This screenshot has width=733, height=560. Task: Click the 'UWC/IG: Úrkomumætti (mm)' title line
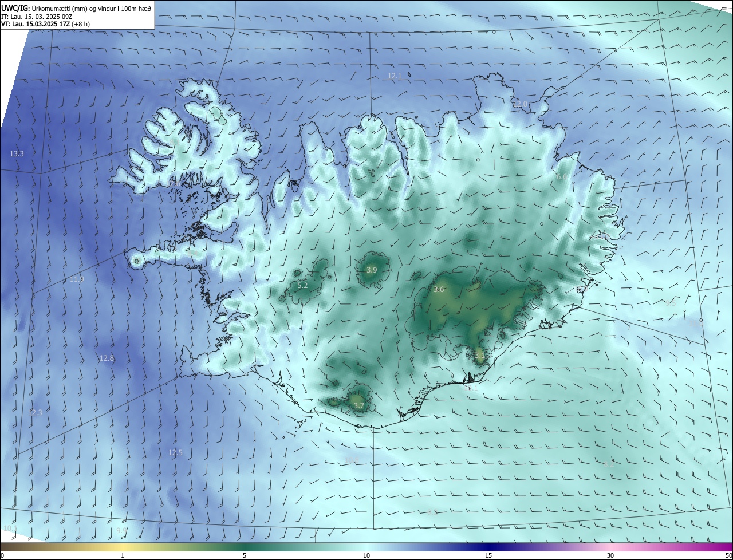click(x=76, y=8)
